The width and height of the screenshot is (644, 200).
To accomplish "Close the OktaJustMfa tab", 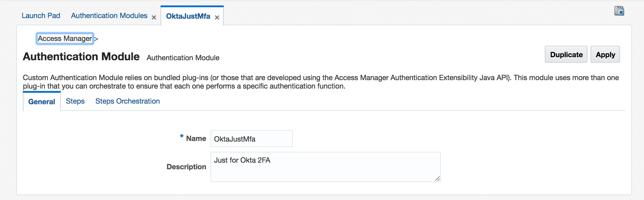I will [x=217, y=17].
